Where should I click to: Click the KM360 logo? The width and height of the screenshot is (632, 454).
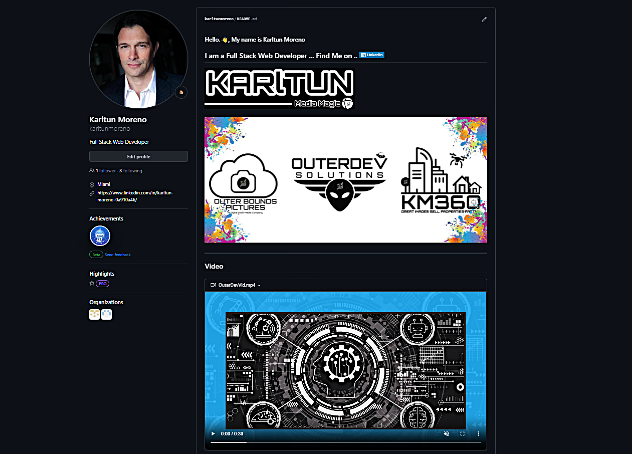(x=441, y=180)
